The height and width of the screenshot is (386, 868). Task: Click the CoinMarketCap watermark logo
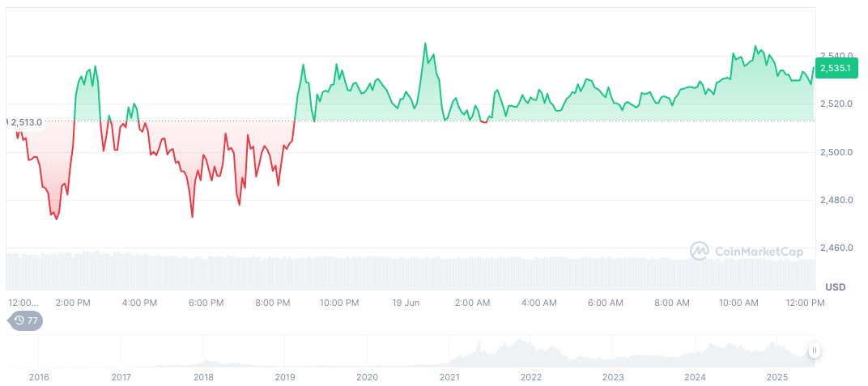[746, 252]
